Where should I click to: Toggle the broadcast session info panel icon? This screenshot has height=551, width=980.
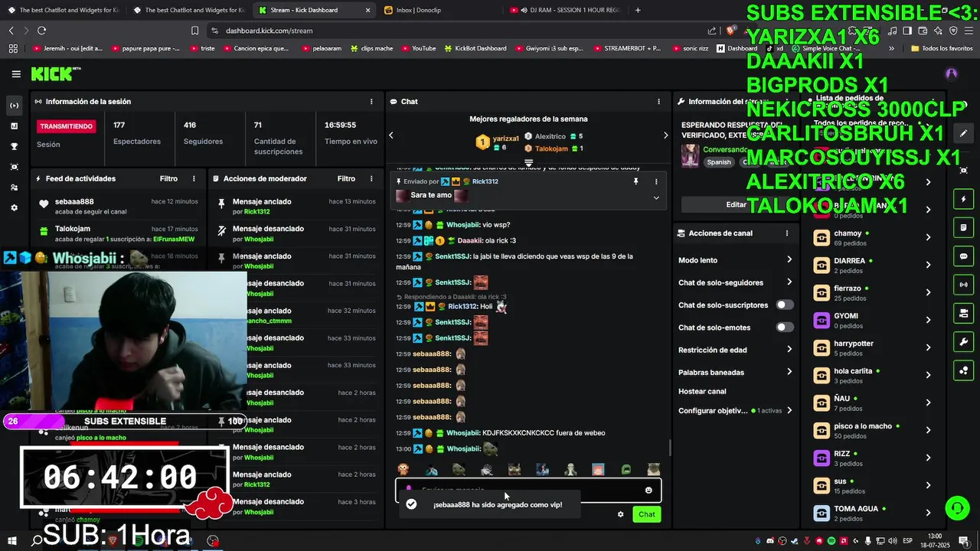coord(963,285)
